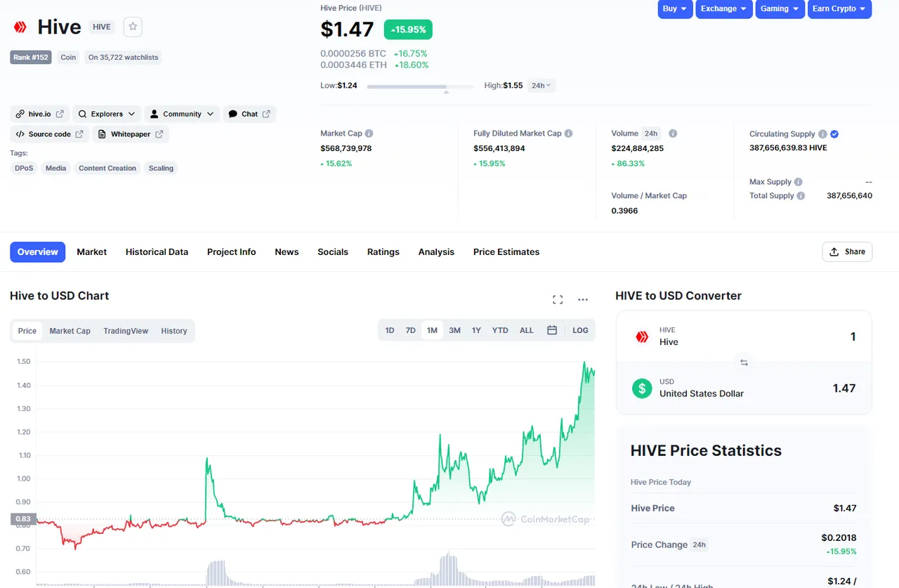The height and width of the screenshot is (588, 899).
Task: Select ALL chart range
Action: [x=527, y=330]
